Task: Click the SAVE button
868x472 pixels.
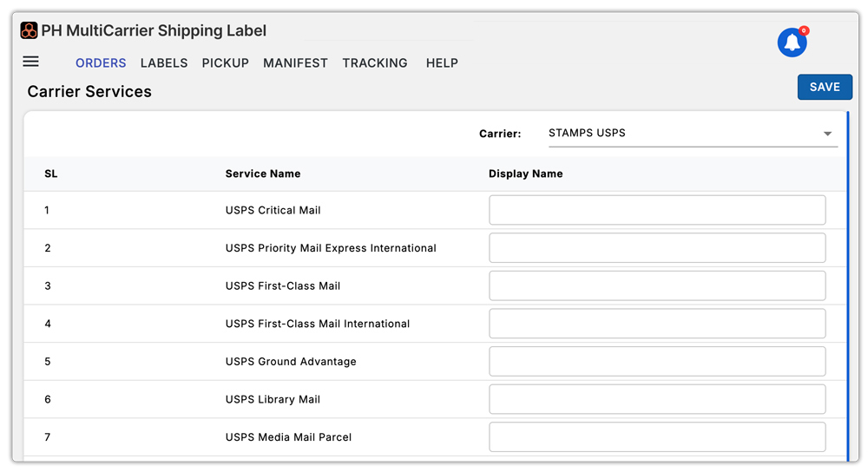Action: tap(825, 87)
